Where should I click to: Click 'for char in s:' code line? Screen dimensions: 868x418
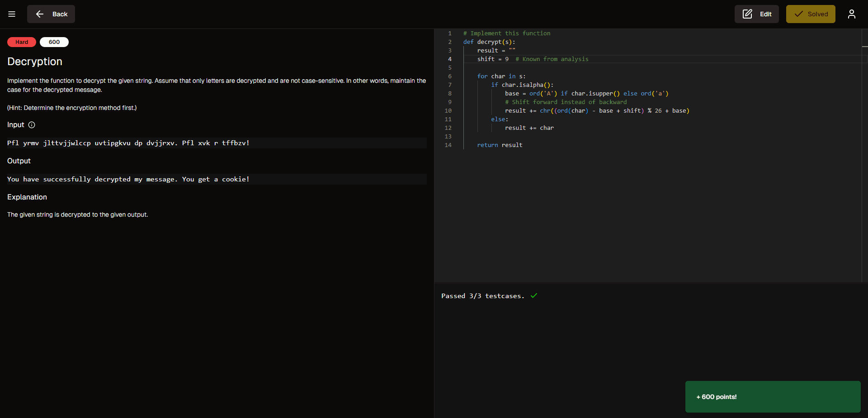click(501, 76)
